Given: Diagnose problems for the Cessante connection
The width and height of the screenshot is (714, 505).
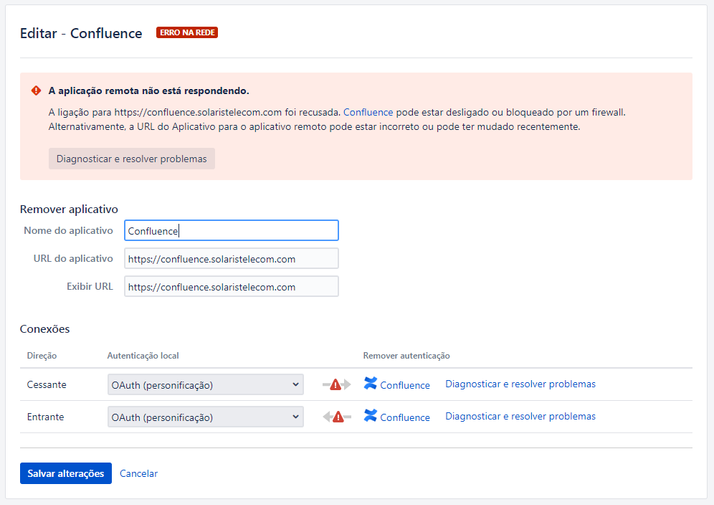Looking at the screenshot, I should pos(520,384).
